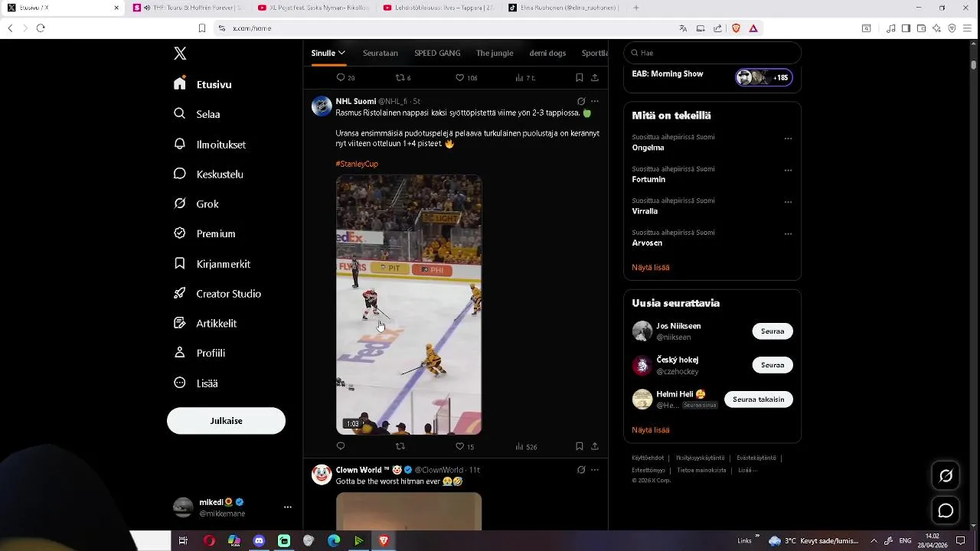Viewport: 980px width, 551px height.
Task: Show more suggested accounts Näytä lisää
Action: tap(651, 430)
